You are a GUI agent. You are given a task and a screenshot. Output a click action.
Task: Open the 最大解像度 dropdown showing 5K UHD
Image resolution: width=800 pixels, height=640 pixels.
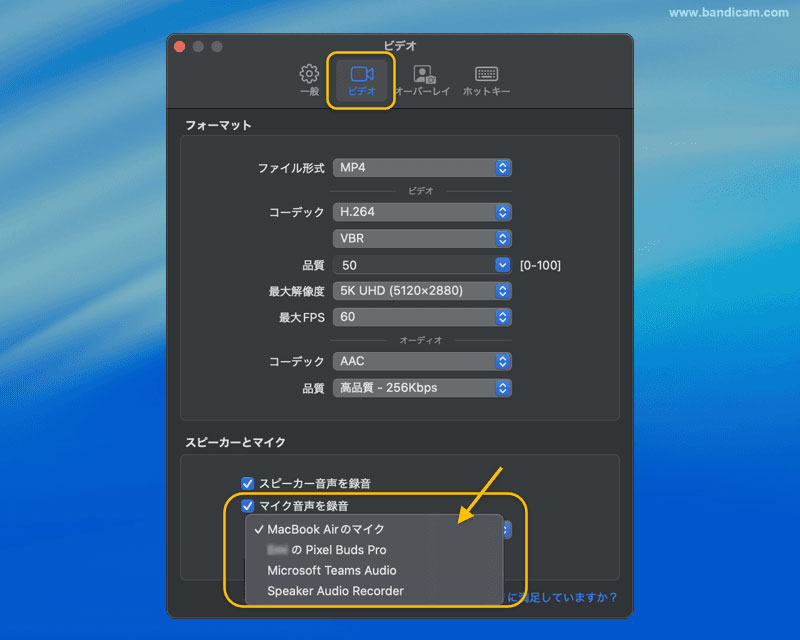(422, 290)
